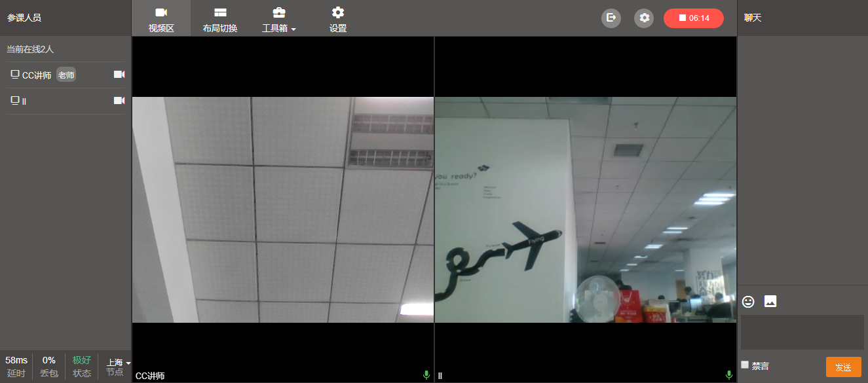The height and width of the screenshot is (383, 868).
Task: Click the chat message input field
Action: coord(802,332)
